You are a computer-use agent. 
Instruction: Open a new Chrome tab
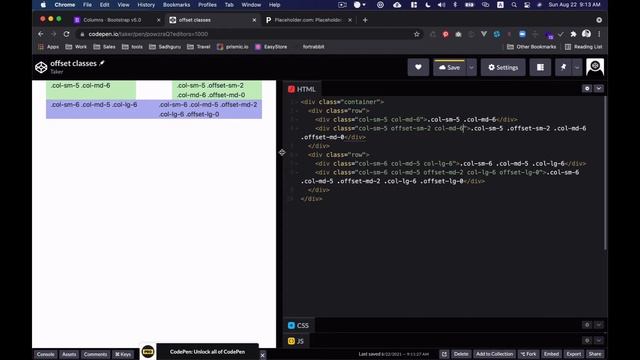[365, 20]
